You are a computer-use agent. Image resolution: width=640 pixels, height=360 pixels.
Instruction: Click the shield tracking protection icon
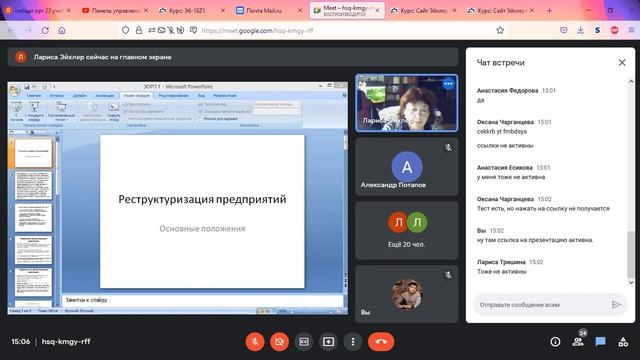(x=126, y=30)
